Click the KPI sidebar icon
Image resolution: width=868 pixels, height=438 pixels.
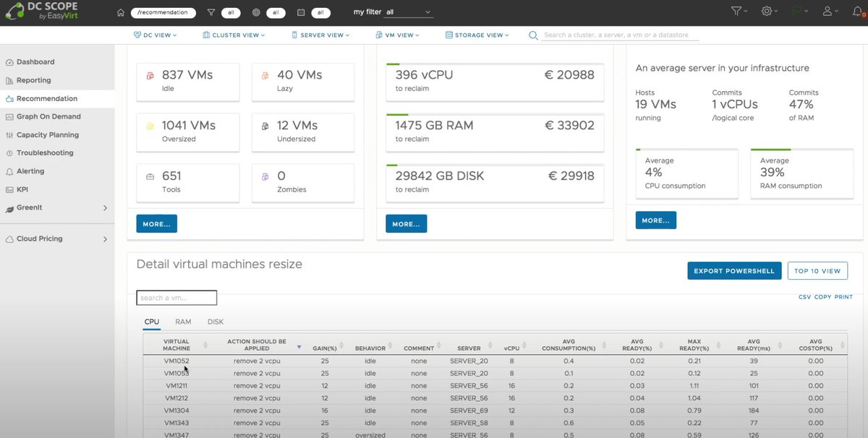pyautogui.click(x=9, y=189)
